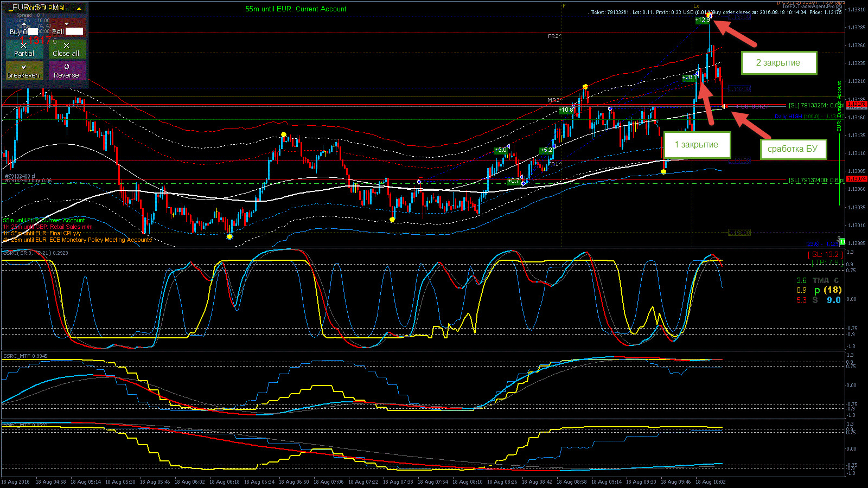868x488 pixels.
Task: Click ECB Monetary Policy Meeting Accounts line
Action: click(77, 240)
